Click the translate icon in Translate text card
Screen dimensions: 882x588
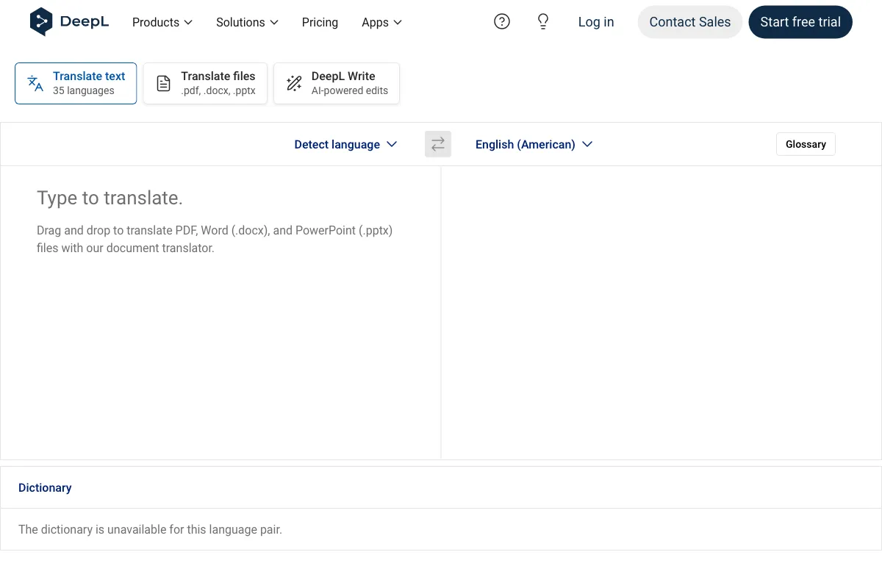click(35, 82)
